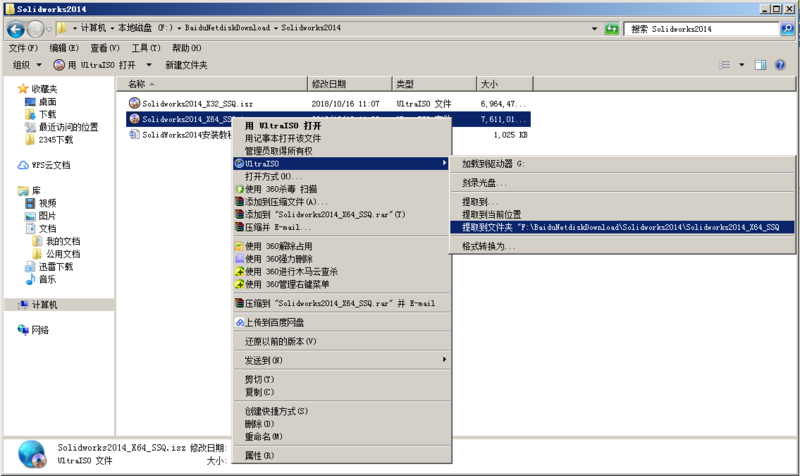The width and height of the screenshot is (800, 476).
Task: Click the Back navigation arrow
Action: click(15, 29)
